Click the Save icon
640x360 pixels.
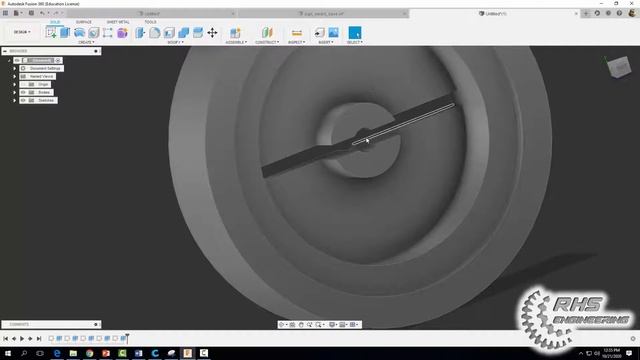[31, 13]
